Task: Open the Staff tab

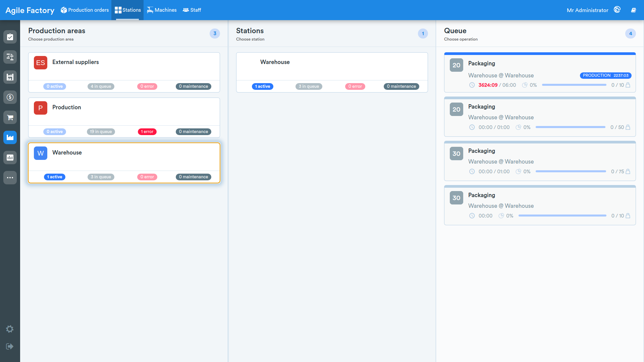Action: [192, 10]
